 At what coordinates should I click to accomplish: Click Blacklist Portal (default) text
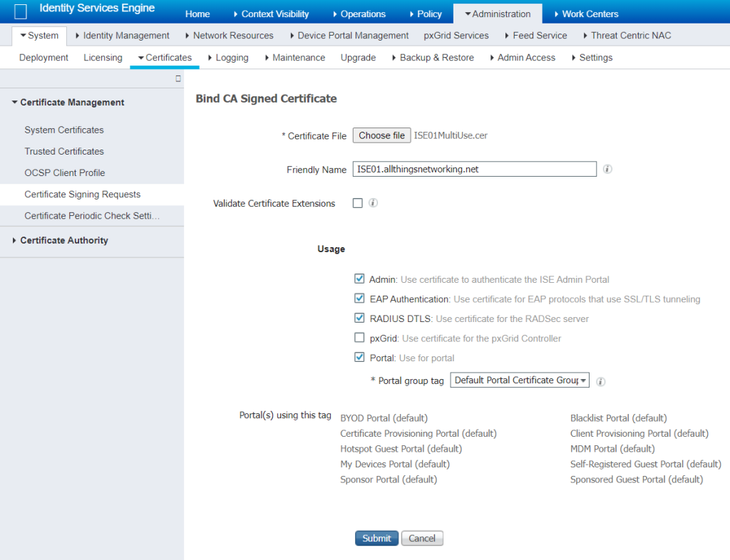tap(619, 418)
